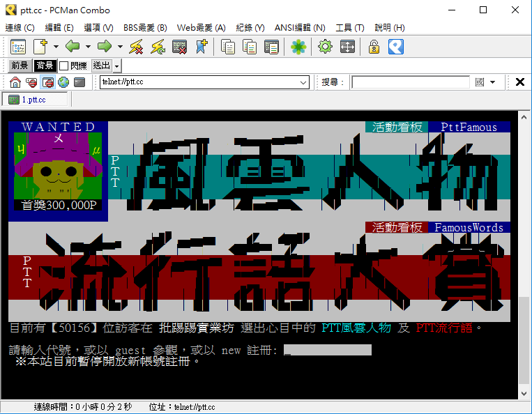
Task: Click the home house icon
Action: (15, 82)
